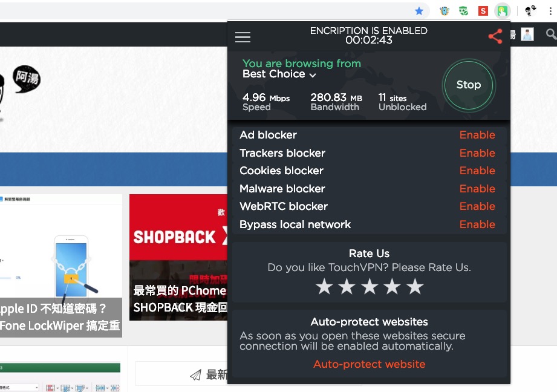The image size is (557, 392).
Task: Click the Rate Us heading
Action: point(369,253)
